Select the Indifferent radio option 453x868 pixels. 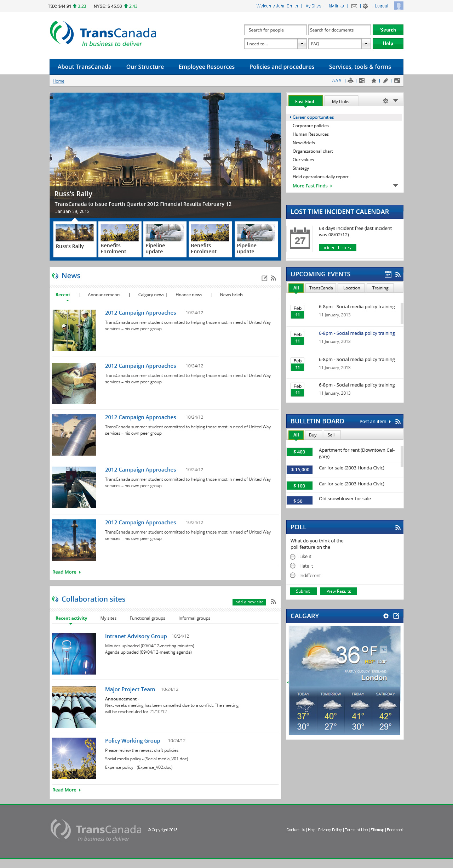point(293,575)
